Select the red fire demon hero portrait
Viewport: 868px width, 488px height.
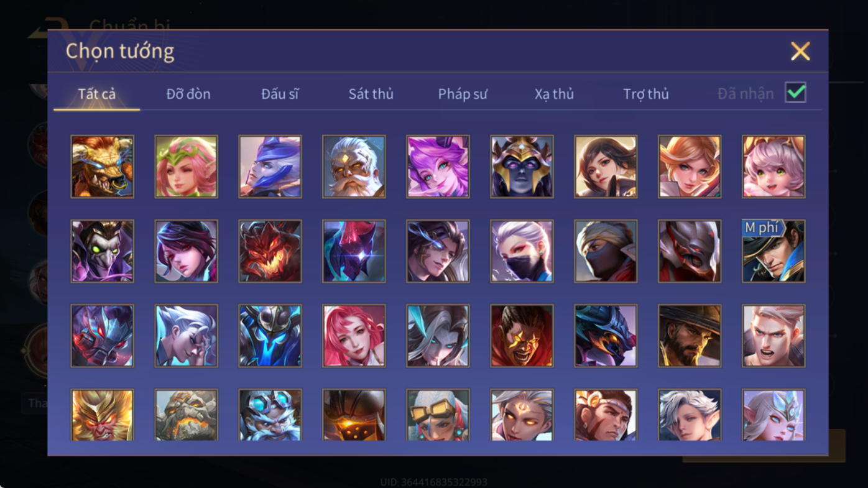click(x=270, y=251)
